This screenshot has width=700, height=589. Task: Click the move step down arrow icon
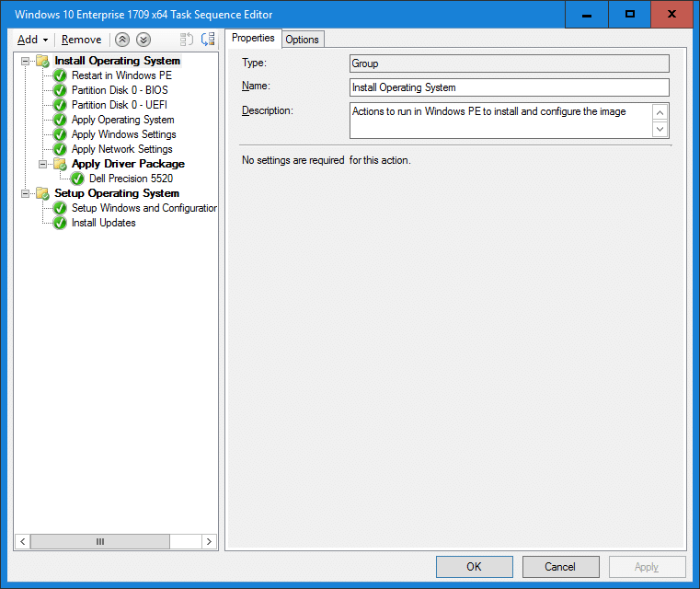(x=143, y=40)
